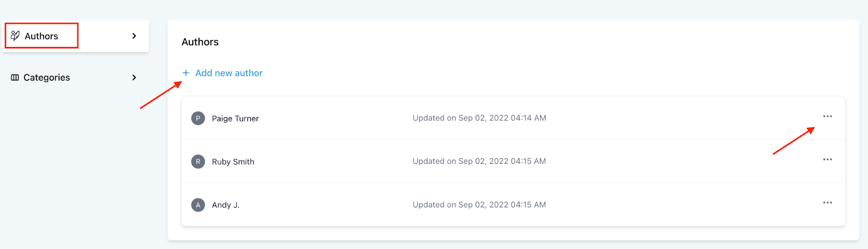The image size is (868, 249).
Task: Go to the Categories sidebar item
Action: coord(47,78)
